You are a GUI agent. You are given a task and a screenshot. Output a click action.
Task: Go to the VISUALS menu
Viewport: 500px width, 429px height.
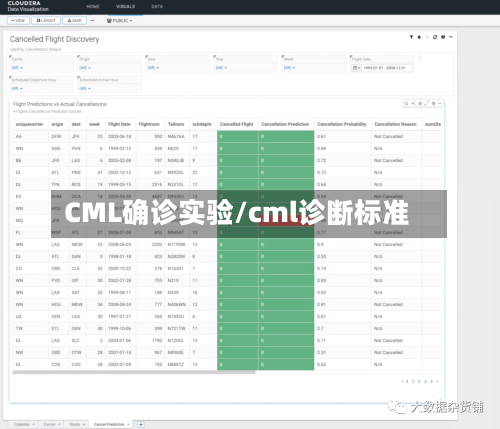click(126, 6)
